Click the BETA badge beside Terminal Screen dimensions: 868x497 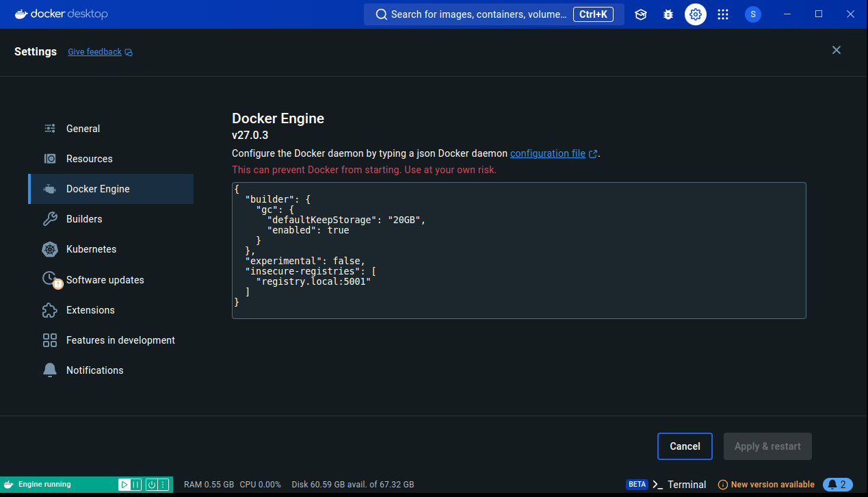[637, 485]
